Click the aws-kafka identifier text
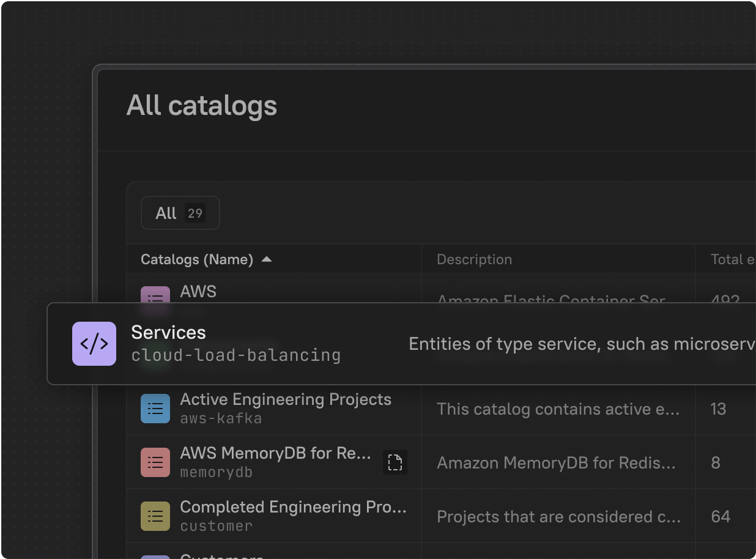Screen dimensions: 756x559 tap(221, 419)
